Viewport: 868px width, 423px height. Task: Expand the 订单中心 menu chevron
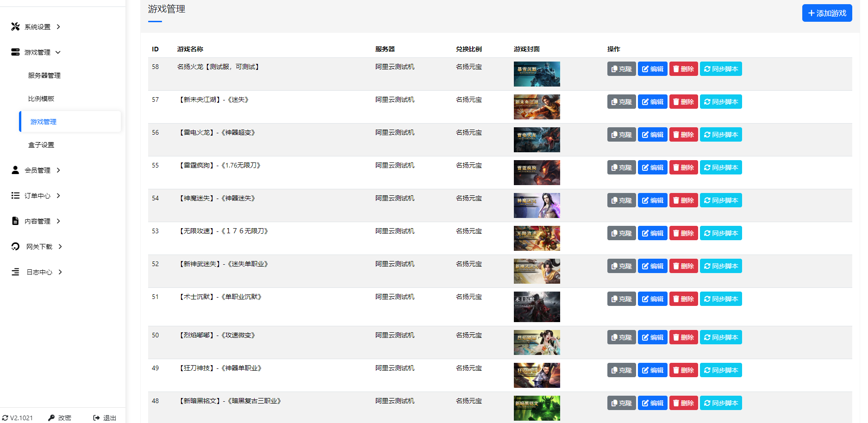[x=58, y=196]
